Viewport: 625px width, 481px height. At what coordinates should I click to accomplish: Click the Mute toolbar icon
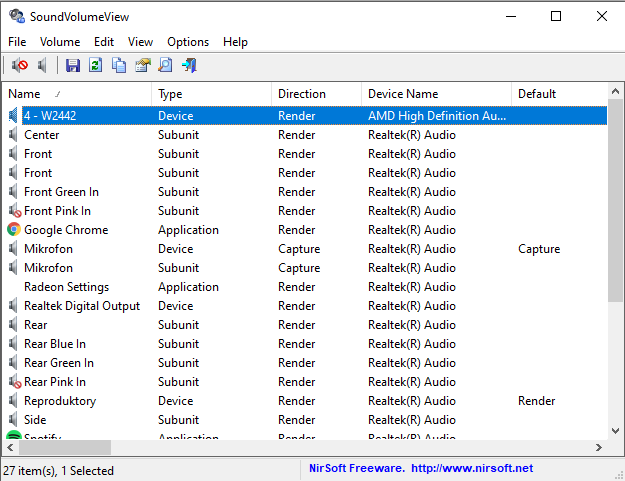[x=19, y=66]
